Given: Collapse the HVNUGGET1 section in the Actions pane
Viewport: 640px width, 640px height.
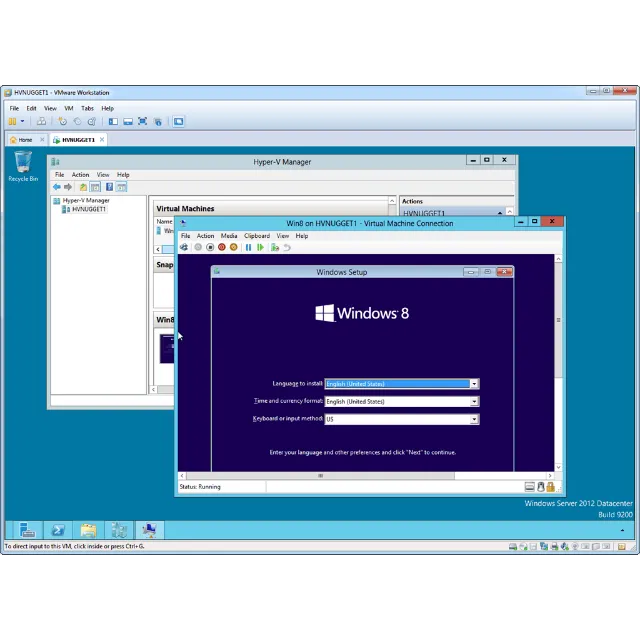Looking at the screenshot, I should [500, 213].
